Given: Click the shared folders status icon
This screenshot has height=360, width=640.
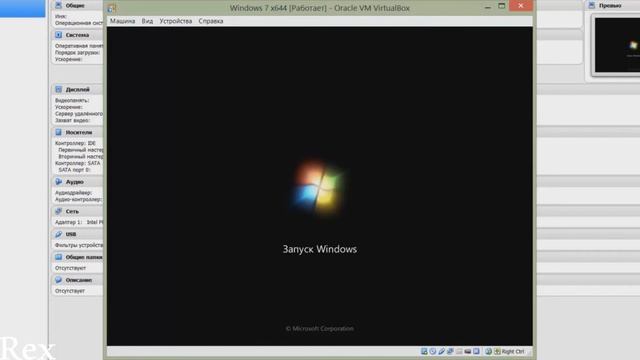Looking at the screenshot, I should coord(459,351).
